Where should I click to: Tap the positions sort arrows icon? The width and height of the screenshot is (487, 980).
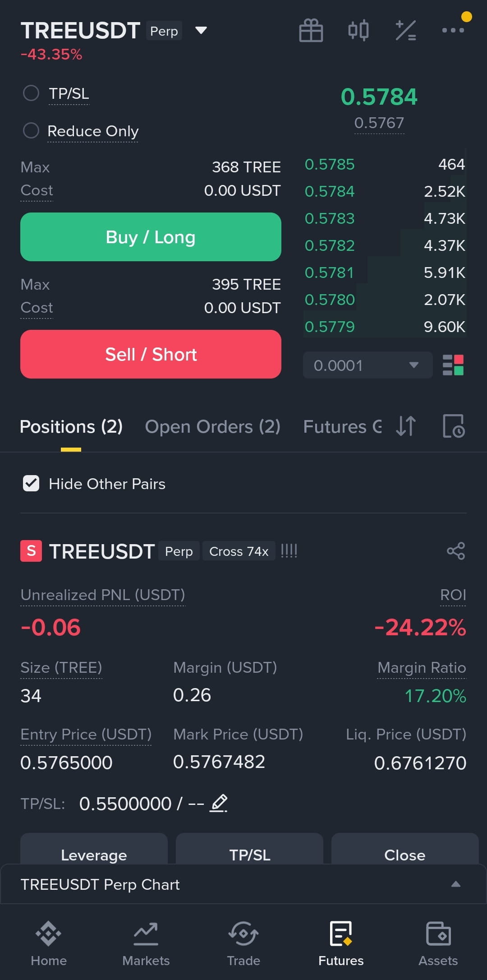click(406, 426)
